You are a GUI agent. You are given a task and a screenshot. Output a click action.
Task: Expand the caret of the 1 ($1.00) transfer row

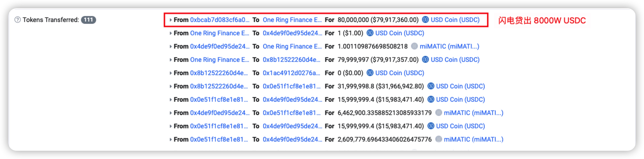[170, 33]
